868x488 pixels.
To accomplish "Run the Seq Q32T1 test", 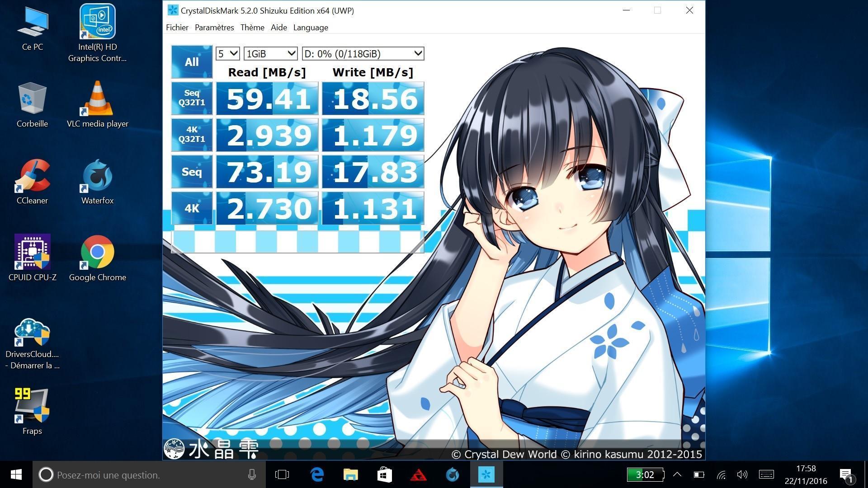I will coord(192,98).
